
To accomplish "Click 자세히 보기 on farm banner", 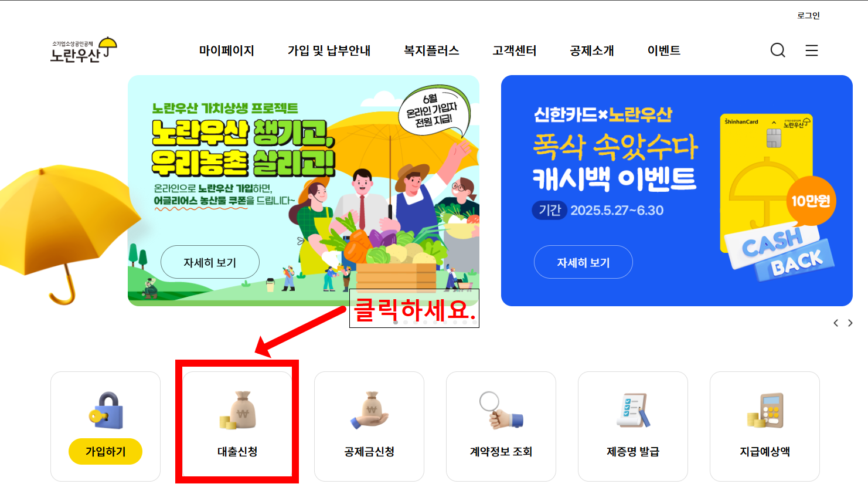I will (x=210, y=262).
